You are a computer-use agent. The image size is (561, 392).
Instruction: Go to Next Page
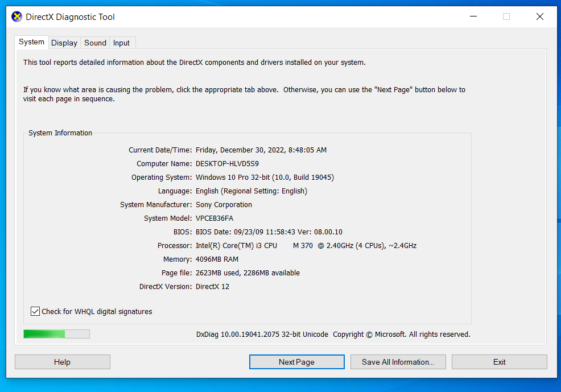point(296,362)
